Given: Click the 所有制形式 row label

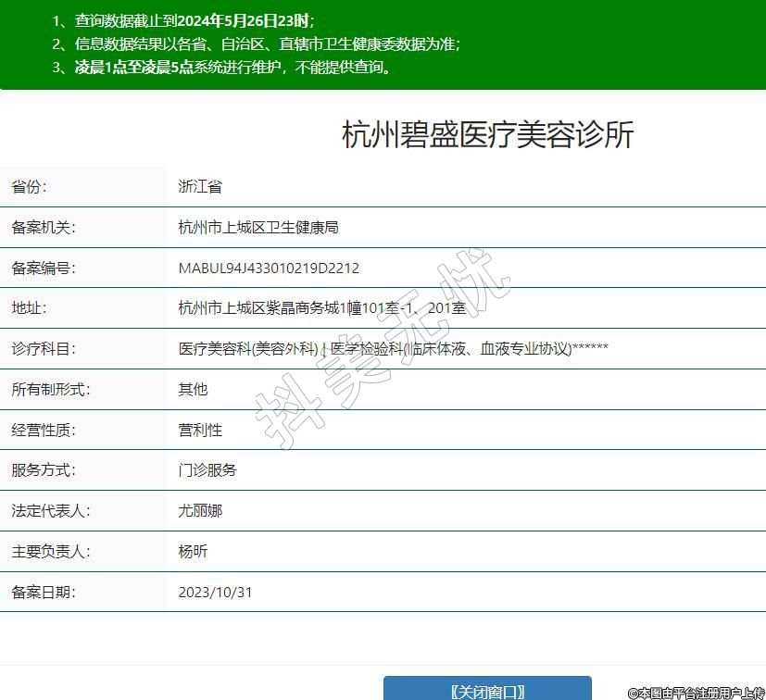Looking at the screenshot, I should (x=51, y=390).
